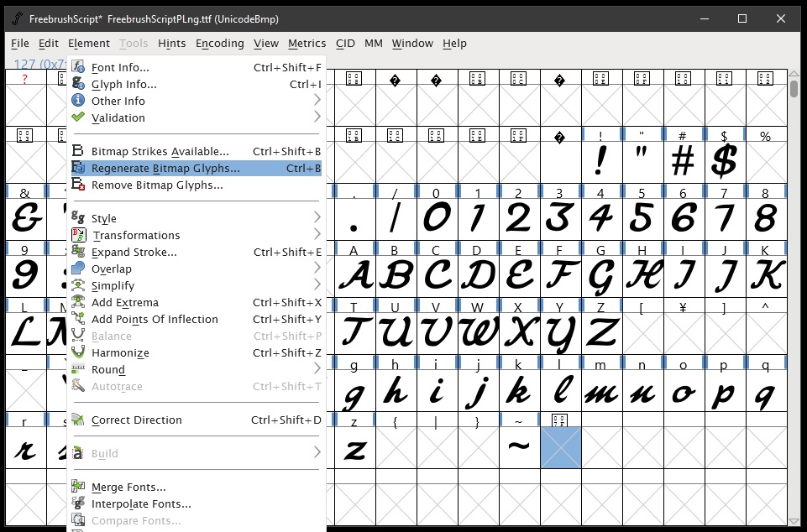
Task: Select the tilde glyph cell
Action: [519, 447]
